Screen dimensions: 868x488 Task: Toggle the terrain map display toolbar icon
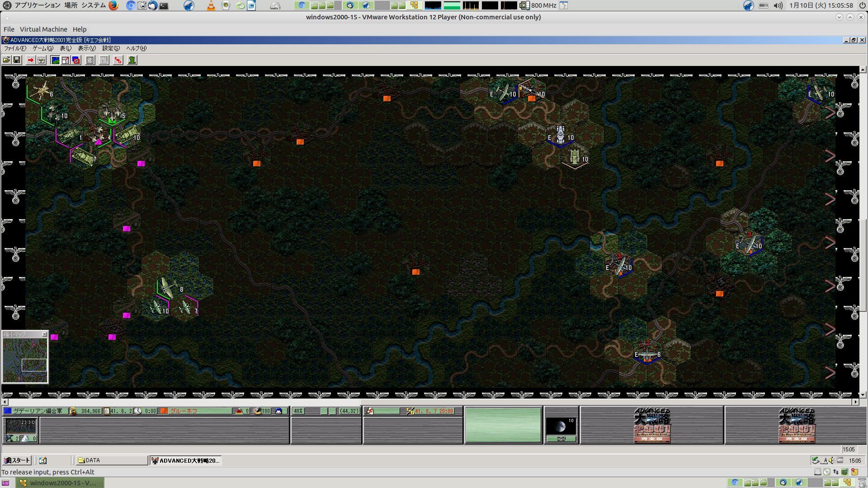click(x=55, y=60)
